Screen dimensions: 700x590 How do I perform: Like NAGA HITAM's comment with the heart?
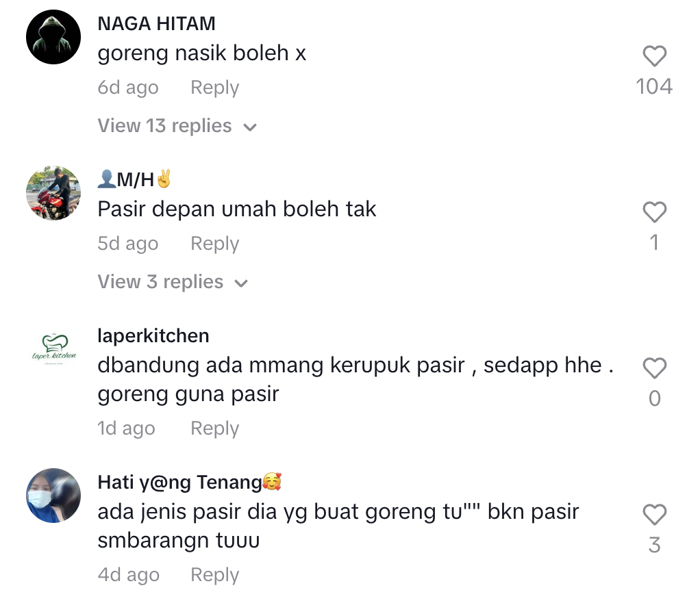[x=655, y=56]
